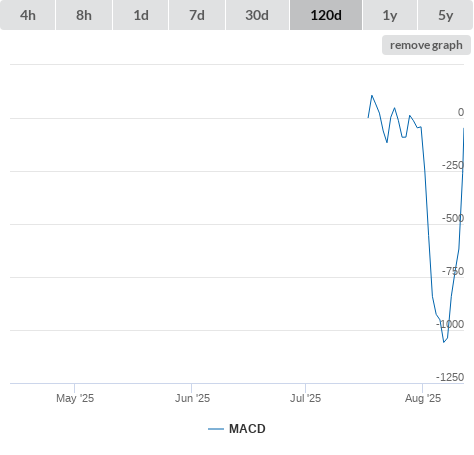Select the 5y time range
The height and width of the screenshot is (455, 474).
[445, 15]
